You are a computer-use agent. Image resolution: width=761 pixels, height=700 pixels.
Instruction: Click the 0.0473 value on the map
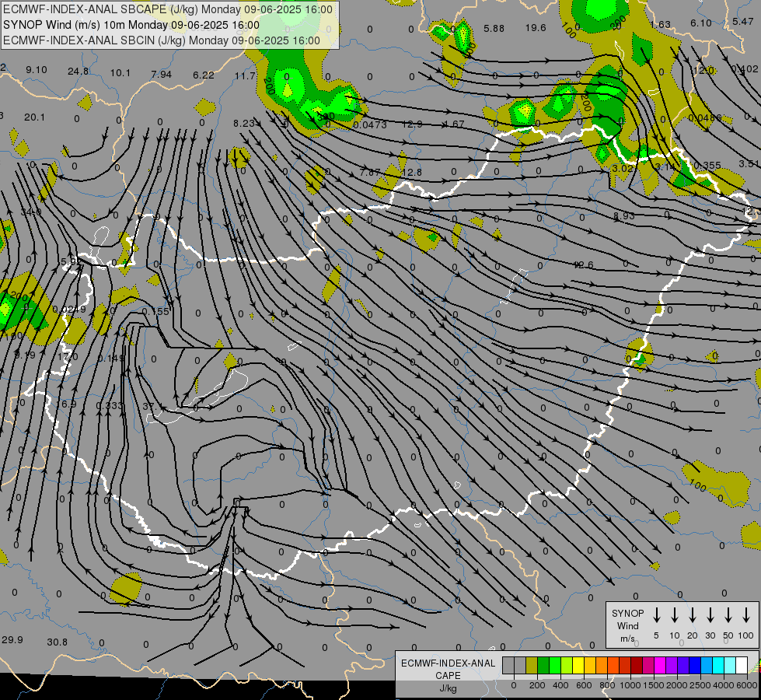(x=370, y=125)
